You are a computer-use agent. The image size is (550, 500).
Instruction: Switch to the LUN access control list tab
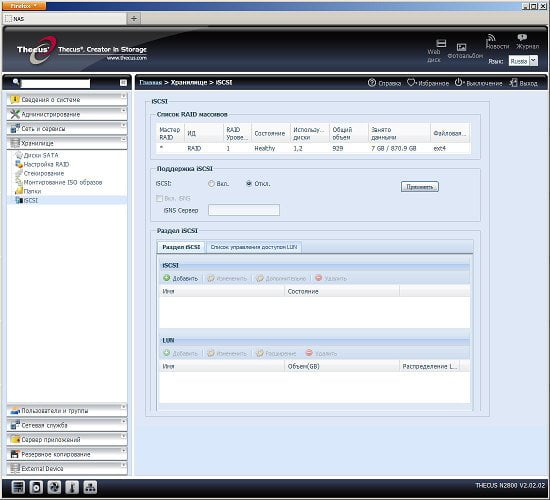(254, 247)
